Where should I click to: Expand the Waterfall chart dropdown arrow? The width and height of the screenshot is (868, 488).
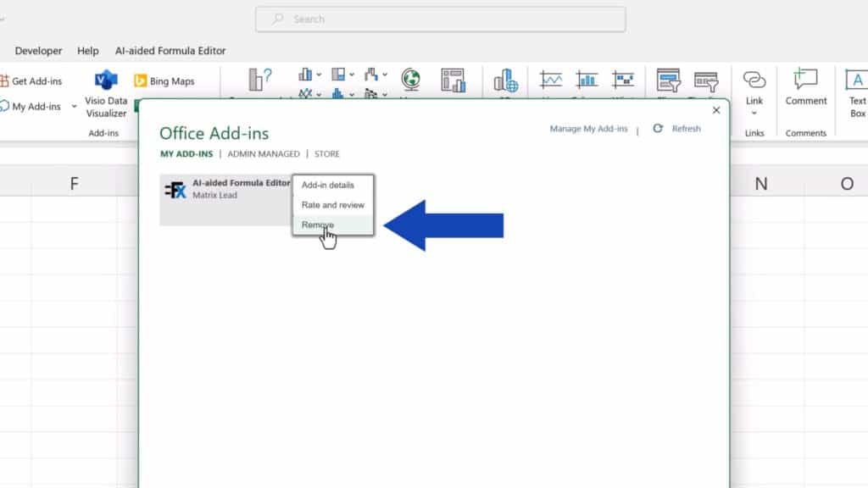click(x=385, y=75)
